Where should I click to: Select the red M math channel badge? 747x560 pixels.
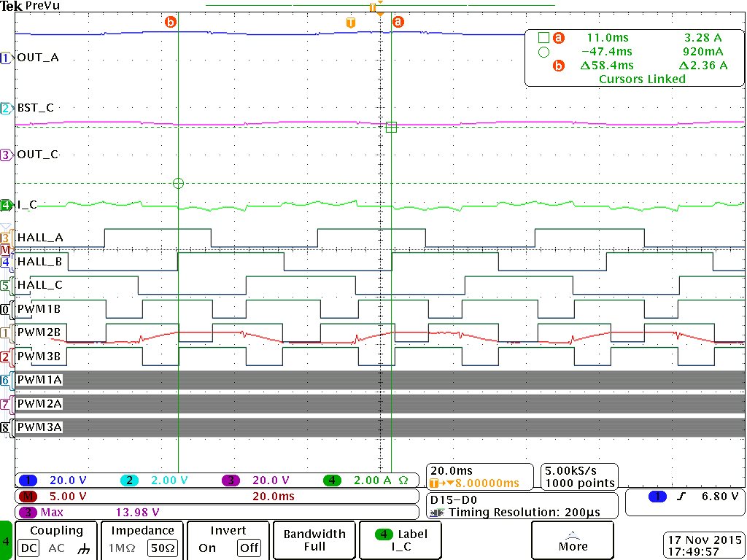[5, 250]
